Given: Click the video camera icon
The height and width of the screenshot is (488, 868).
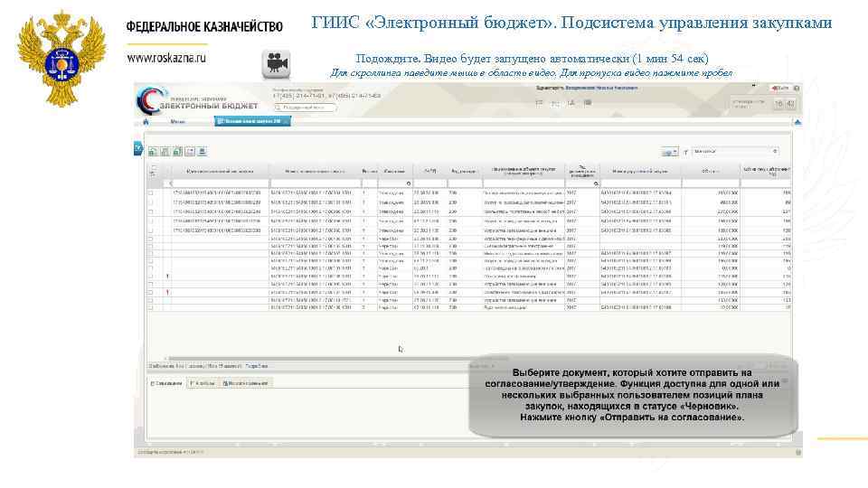Looking at the screenshot, I should click(276, 63).
